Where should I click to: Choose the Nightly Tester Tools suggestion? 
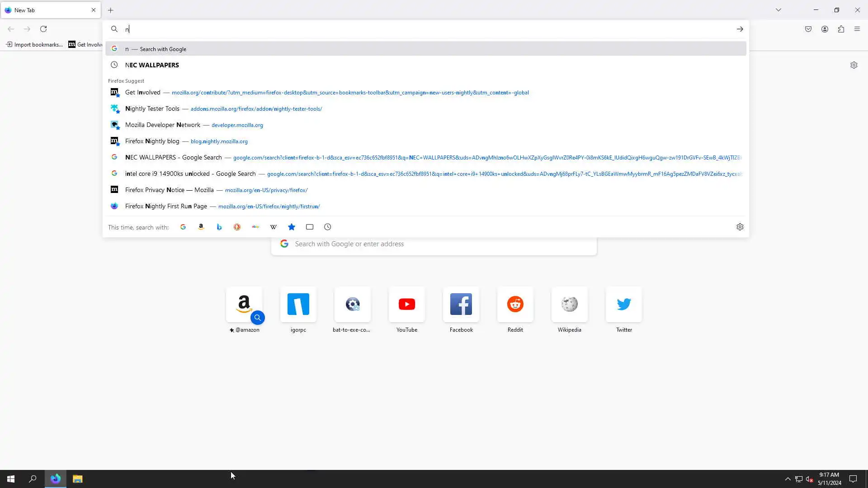pos(152,108)
